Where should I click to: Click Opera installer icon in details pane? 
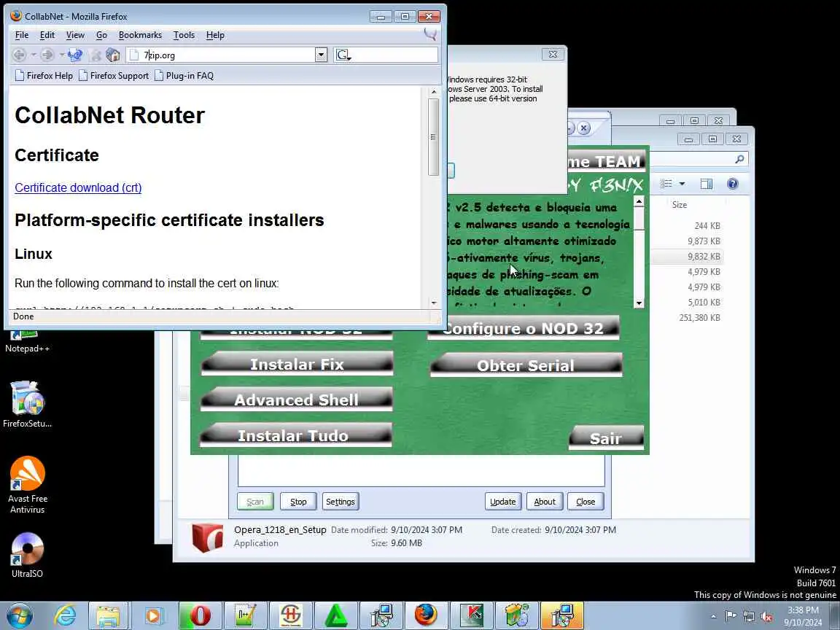pyautogui.click(x=207, y=537)
